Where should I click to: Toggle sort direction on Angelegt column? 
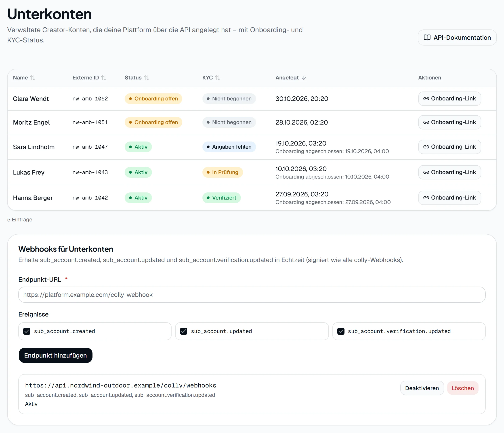(x=291, y=78)
